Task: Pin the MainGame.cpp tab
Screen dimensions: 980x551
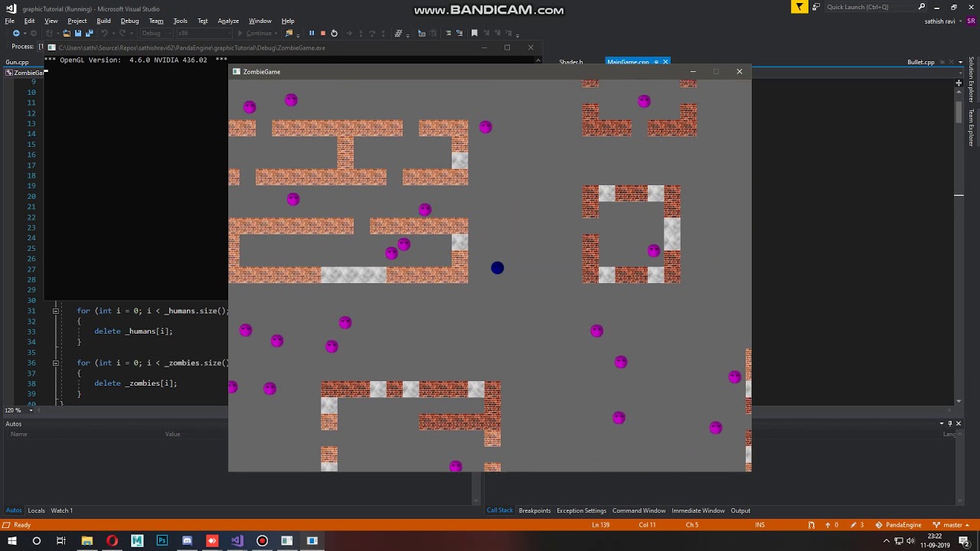Action: tap(656, 62)
